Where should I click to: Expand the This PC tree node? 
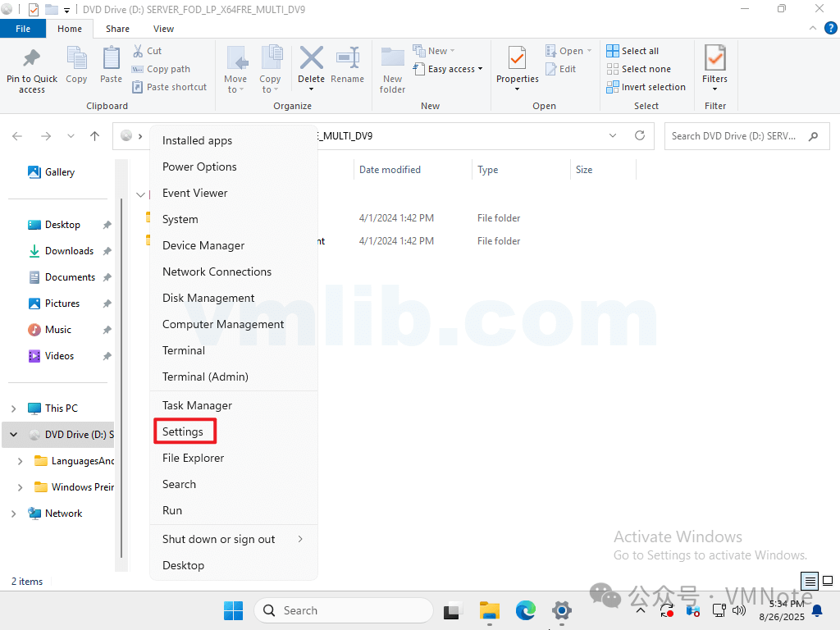click(x=14, y=409)
